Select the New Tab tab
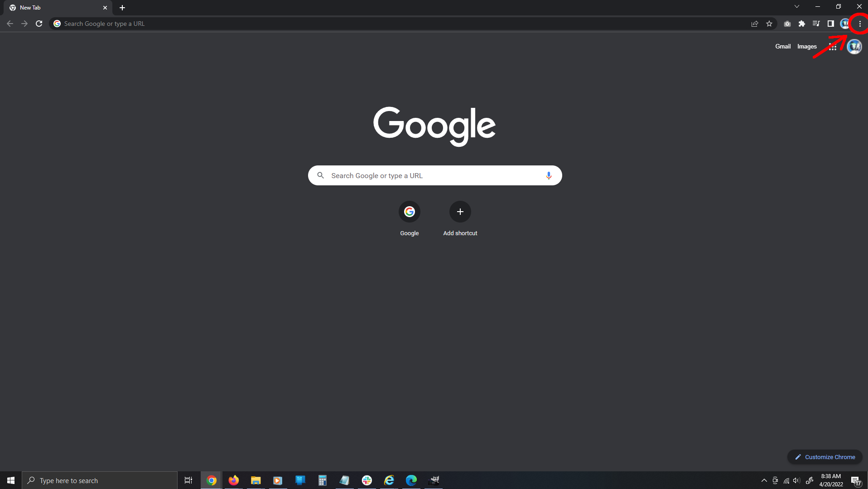868x489 pixels. tap(58, 8)
